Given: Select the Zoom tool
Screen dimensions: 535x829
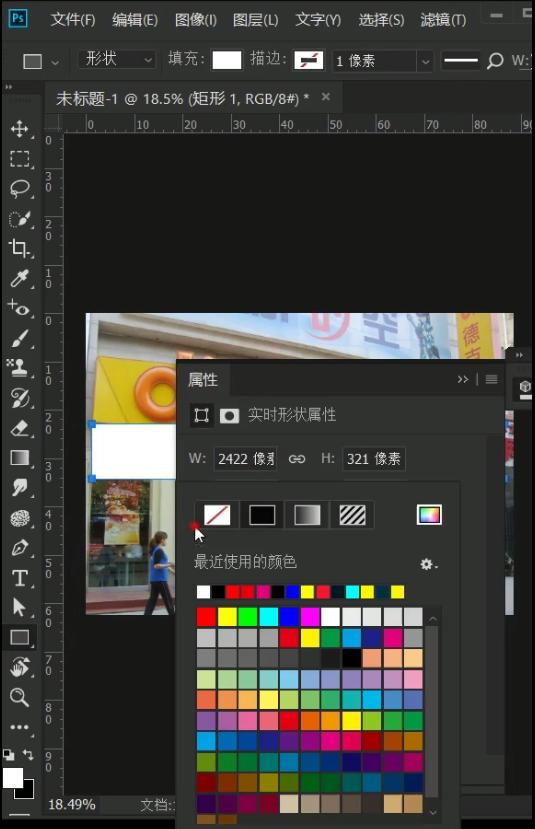Looking at the screenshot, I should pos(20,697).
